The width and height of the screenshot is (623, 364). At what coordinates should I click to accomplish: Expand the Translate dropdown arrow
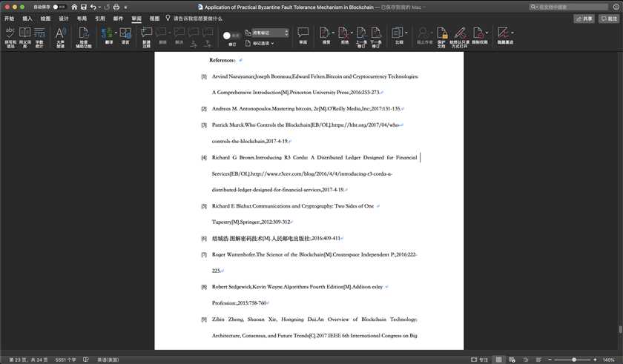coord(116,33)
